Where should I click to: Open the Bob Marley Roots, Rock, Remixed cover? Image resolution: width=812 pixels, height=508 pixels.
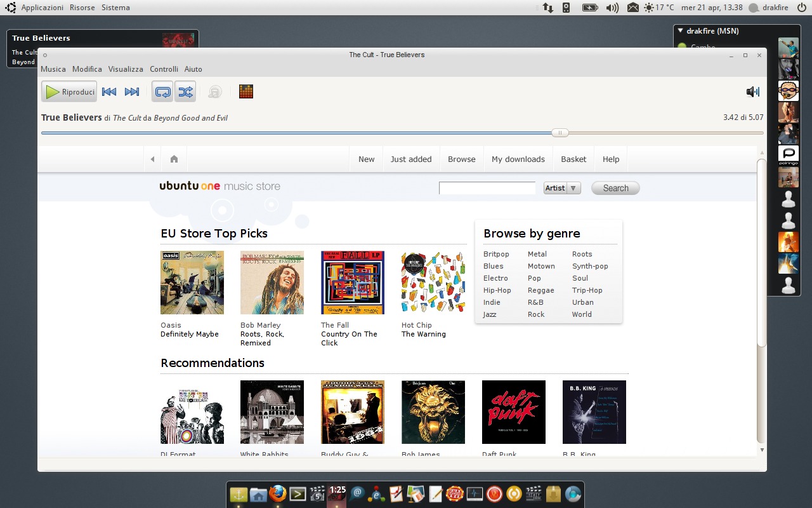pyautogui.click(x=272, y=283)
